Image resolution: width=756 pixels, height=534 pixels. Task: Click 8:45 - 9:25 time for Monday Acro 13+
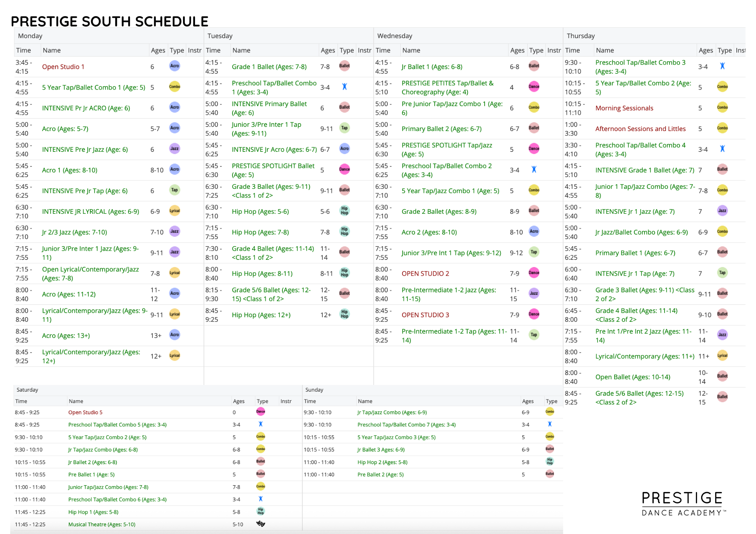(23, 336)
